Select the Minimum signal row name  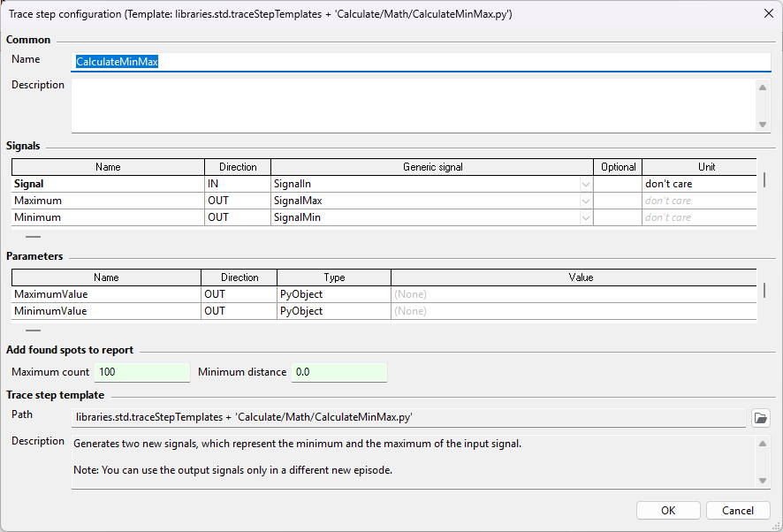[x=108, y=217]
